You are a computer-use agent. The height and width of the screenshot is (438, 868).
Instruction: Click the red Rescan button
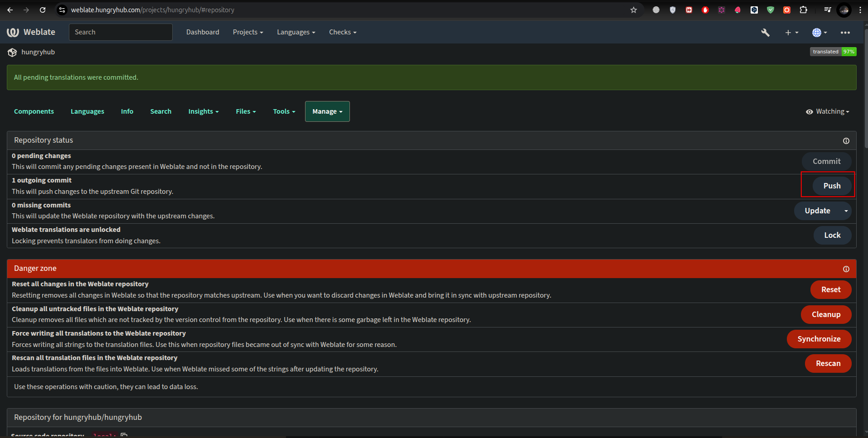(x=828, y=363)
